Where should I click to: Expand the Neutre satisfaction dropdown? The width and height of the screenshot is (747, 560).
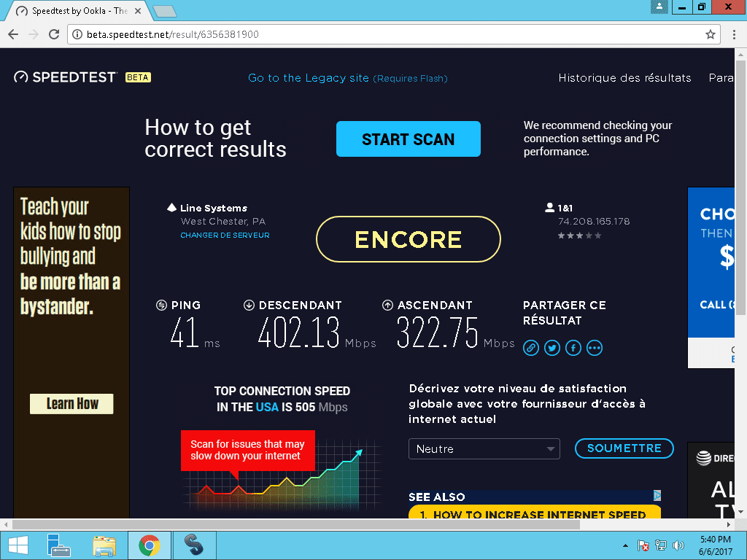[x=484, y=449]
